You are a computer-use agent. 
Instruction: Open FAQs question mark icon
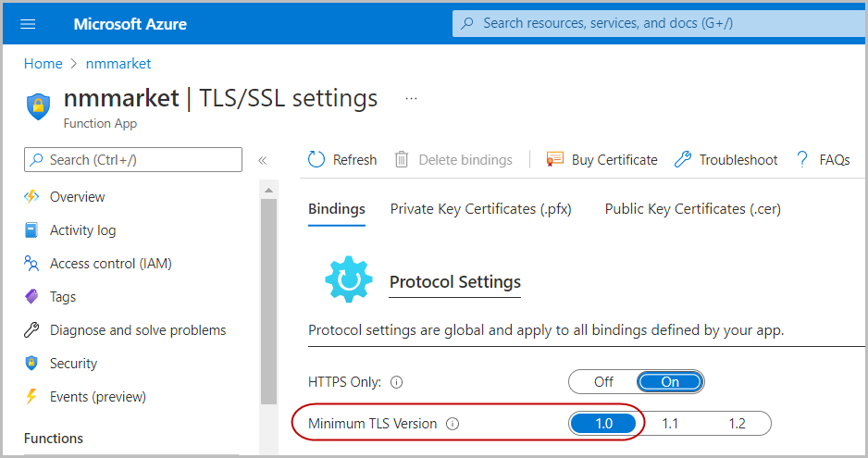[x=802, y=159]
